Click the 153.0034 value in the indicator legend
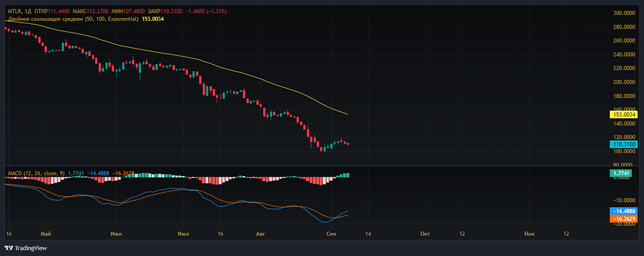644x256 pixels. pyautogui.click(x=153, y=19)
